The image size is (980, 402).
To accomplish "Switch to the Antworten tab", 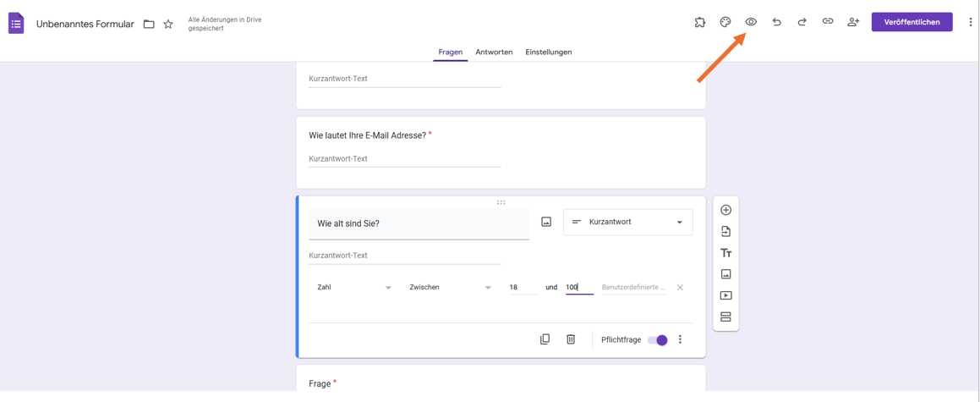I will tap(494, 52).
